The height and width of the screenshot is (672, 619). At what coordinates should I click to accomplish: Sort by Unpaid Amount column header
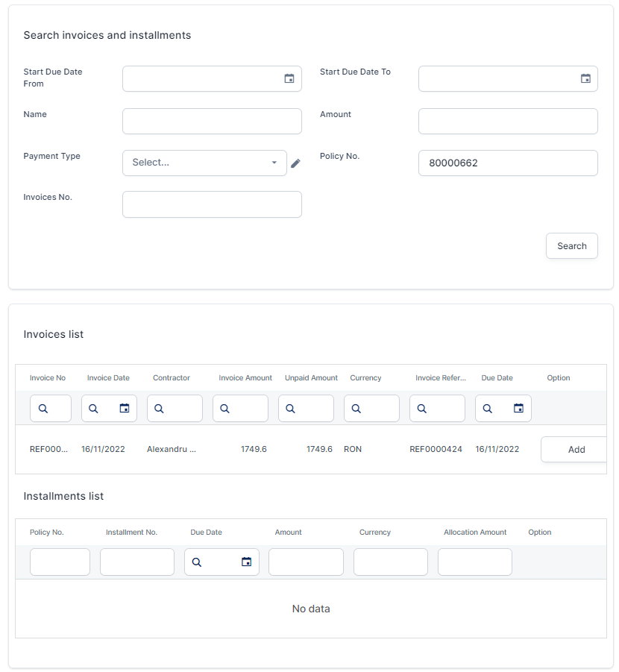(x=311, y=378)
